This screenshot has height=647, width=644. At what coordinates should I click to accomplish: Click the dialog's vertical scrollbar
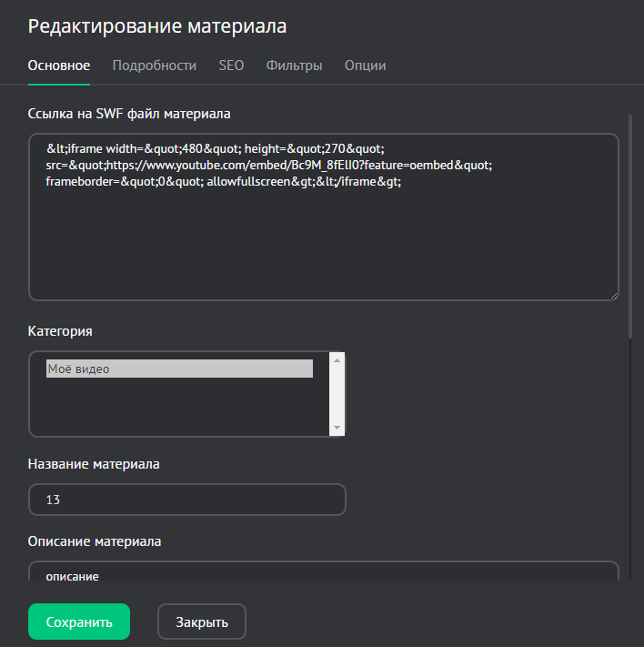click(x=630, y=227)
